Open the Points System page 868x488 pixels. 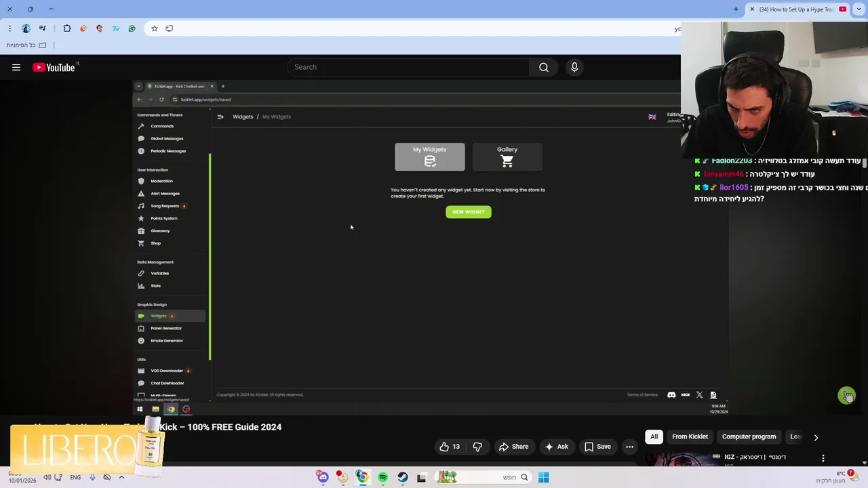[171, 218]
